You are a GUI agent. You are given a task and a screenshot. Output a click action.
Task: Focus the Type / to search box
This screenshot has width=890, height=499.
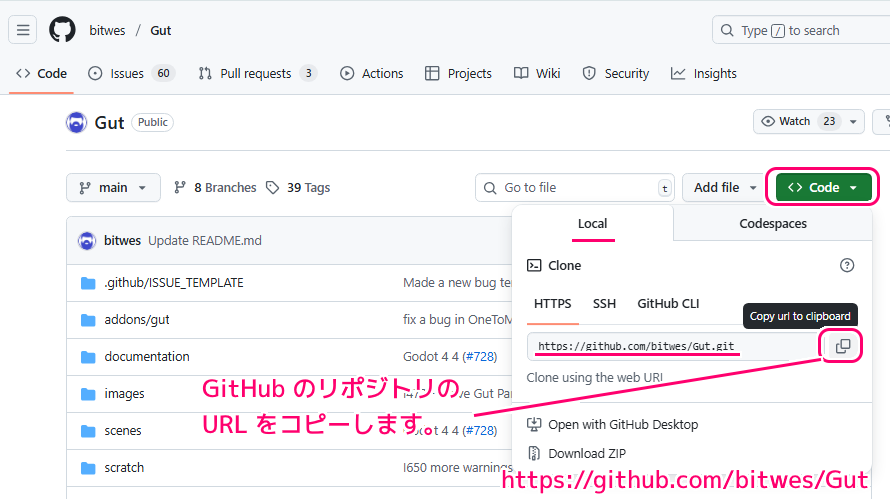click(x=801, y=30)
